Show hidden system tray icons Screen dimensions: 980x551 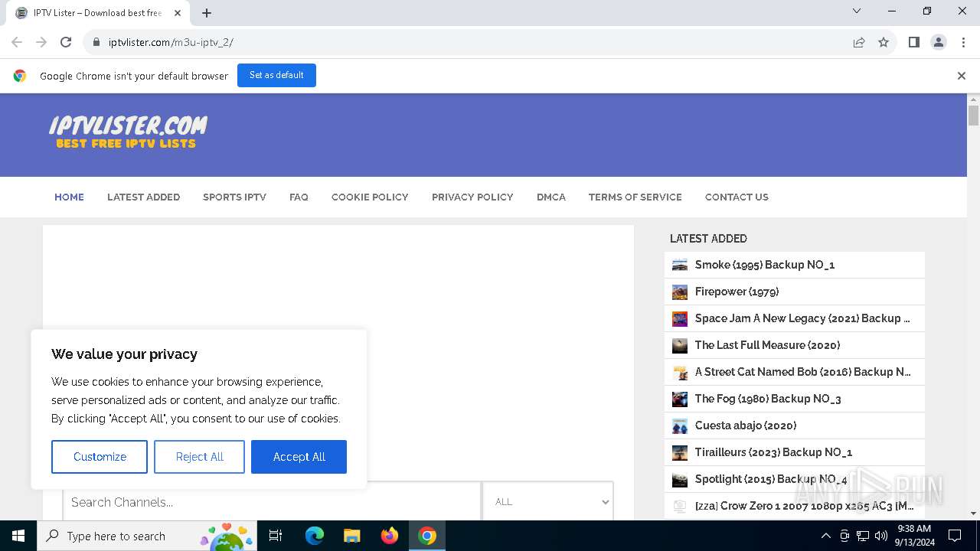825,536
